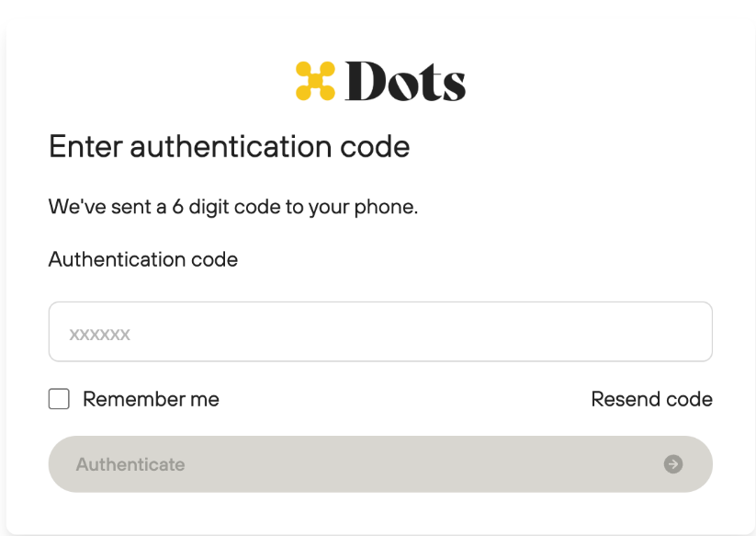The image size is (756, 536).
Task: Click the yellow Dots logo icon
Action: [x=315, y=81]
